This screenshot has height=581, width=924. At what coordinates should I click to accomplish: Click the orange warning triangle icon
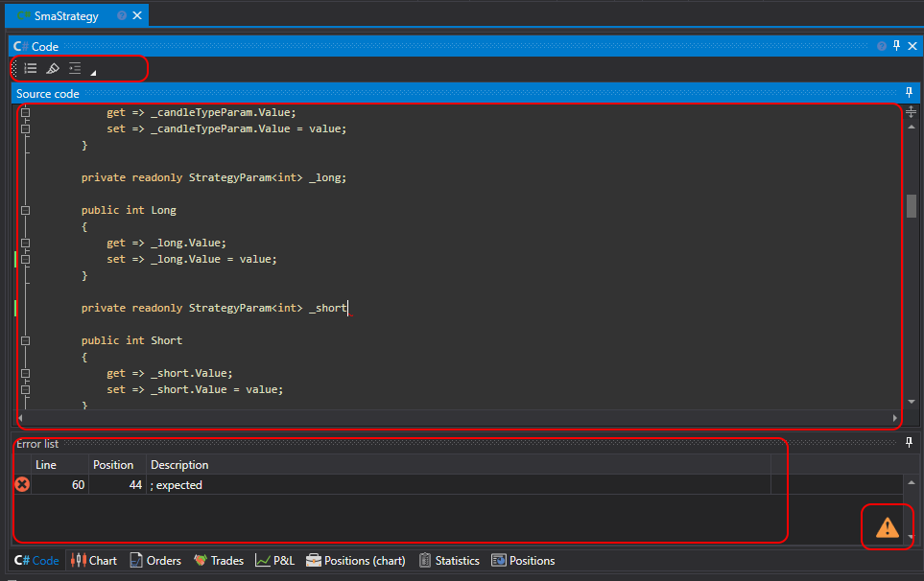[x=887, y=527]
